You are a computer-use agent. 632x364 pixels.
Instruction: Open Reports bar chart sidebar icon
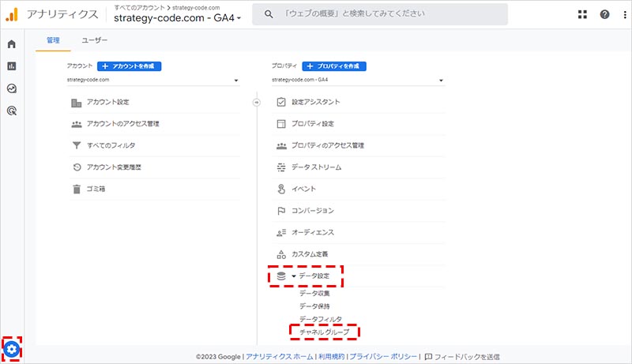tap(11, 66)
